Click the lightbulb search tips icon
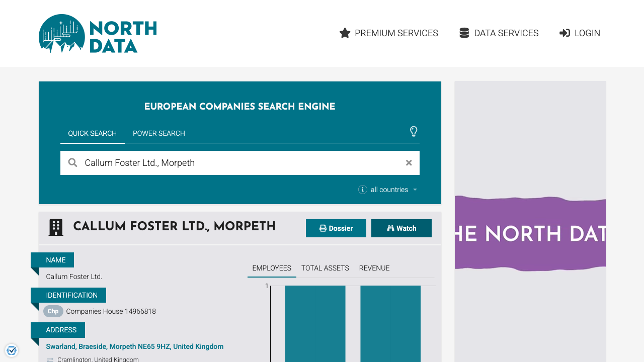 pos(414,131)
